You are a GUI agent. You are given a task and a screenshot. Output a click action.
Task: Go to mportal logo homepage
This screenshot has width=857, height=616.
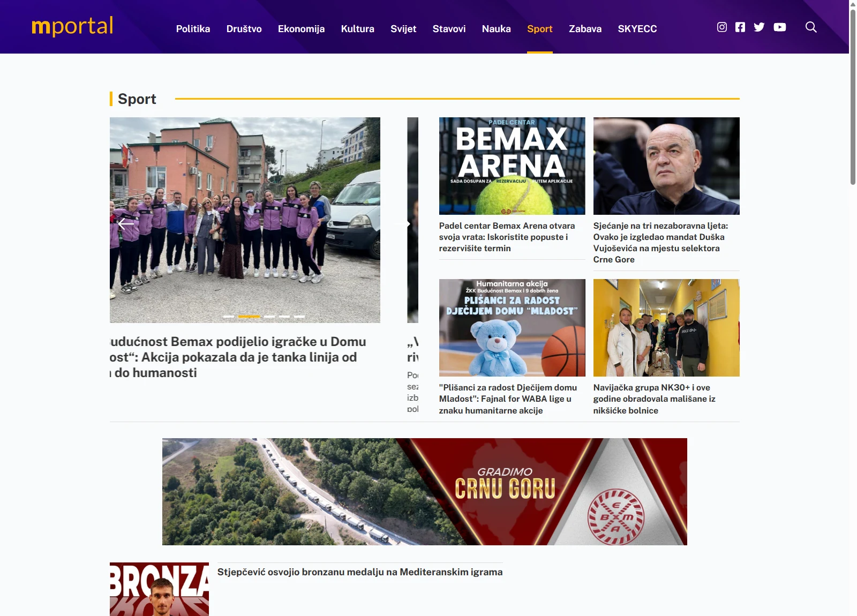(72, 26)
